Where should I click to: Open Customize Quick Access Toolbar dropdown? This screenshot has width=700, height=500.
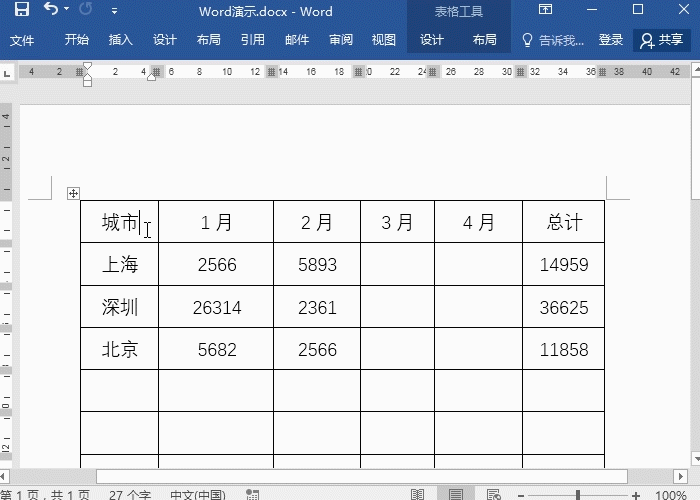(x=114, y=11)
